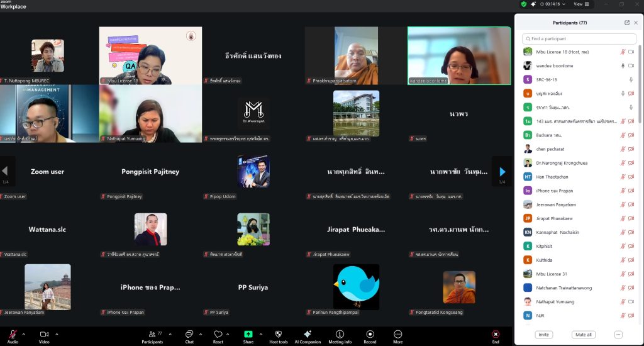Image resolution: width=644 pixels, height=346 pixels.
Task: Click the green encryption shield icon
Action: [x=523, y=4]
